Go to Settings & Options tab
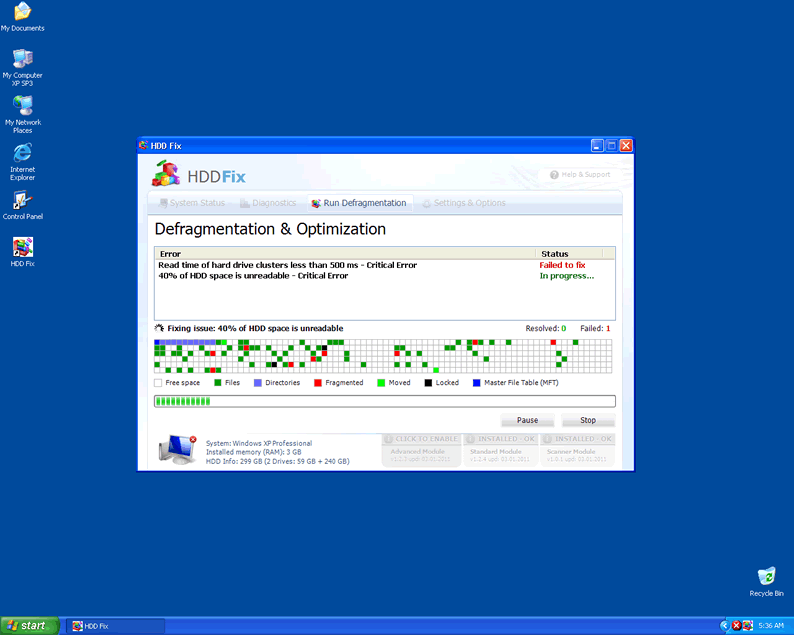 point(463,203)
